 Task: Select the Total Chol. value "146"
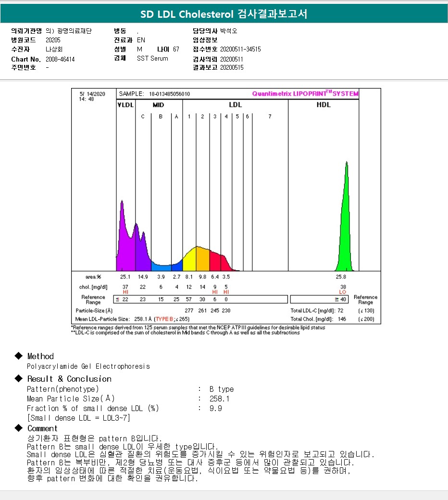342,319
